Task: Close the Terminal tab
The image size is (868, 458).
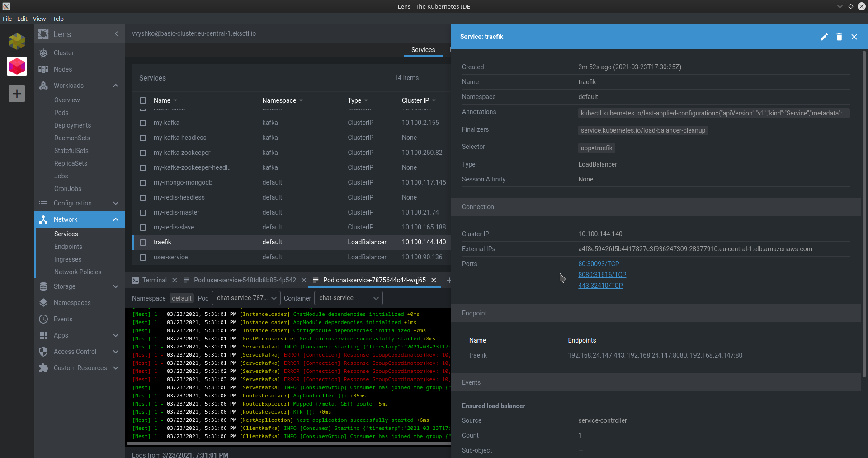Action: (x=175, y=280)
